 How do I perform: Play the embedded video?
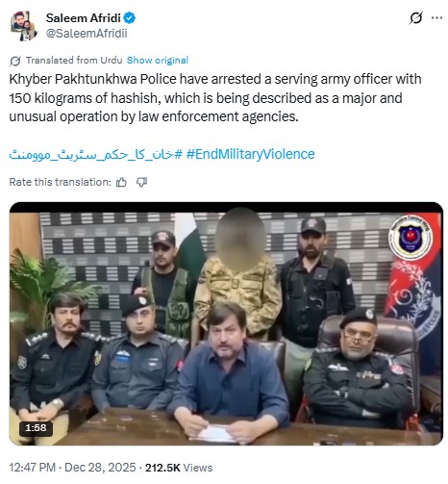click(226, 323)
